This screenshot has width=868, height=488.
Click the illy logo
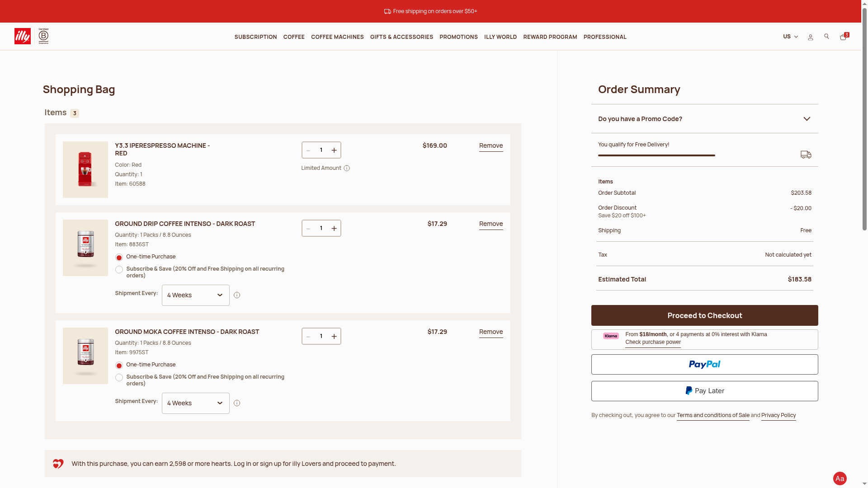click(23, 36)
